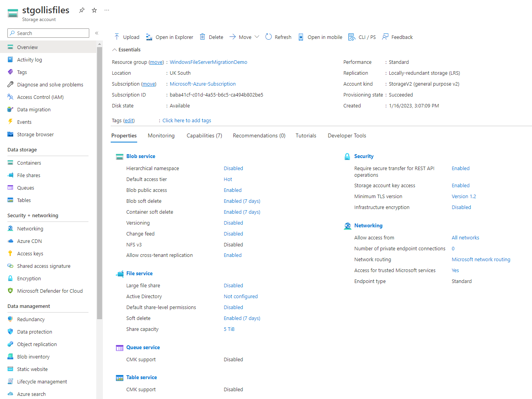Click here to add tags link
The height and width of the screenshot is (399, 532).
tap(187, 120)
